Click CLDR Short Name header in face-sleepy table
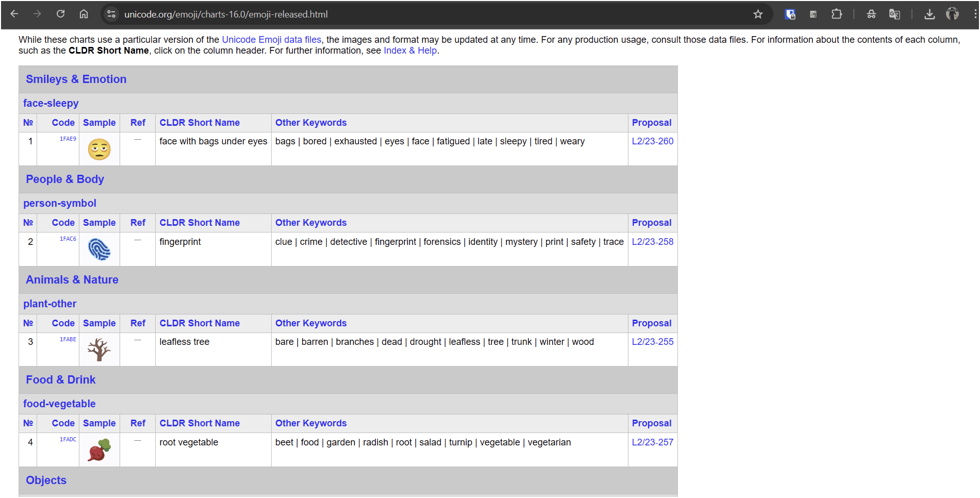 (200, 123)
